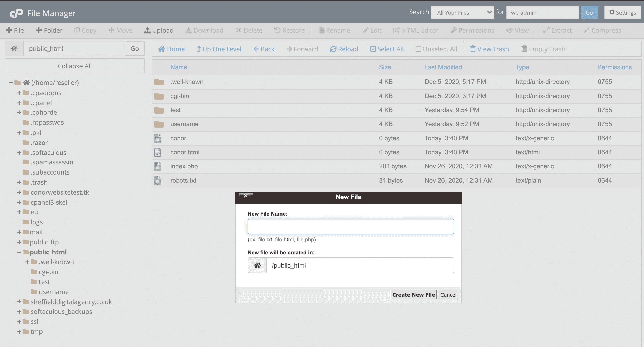644x347 pixels.
Task: Expand the .softaculous tree folder
Action: pos(19,153)
